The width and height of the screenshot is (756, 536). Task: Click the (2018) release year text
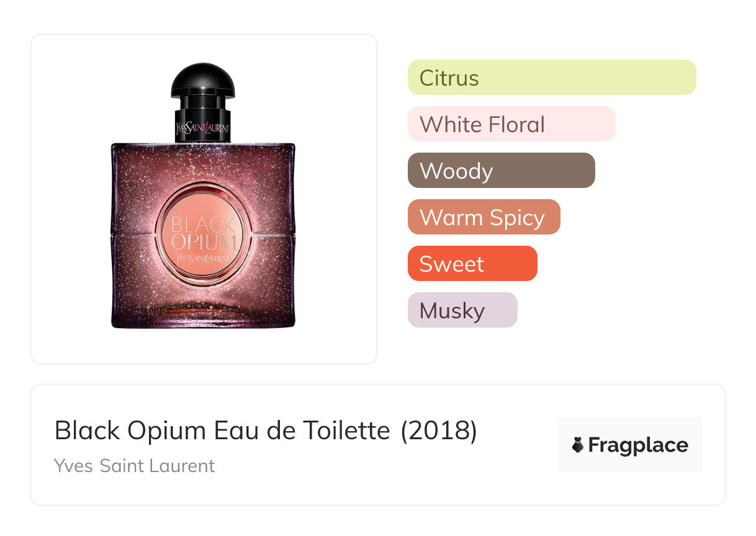(439, 431)
